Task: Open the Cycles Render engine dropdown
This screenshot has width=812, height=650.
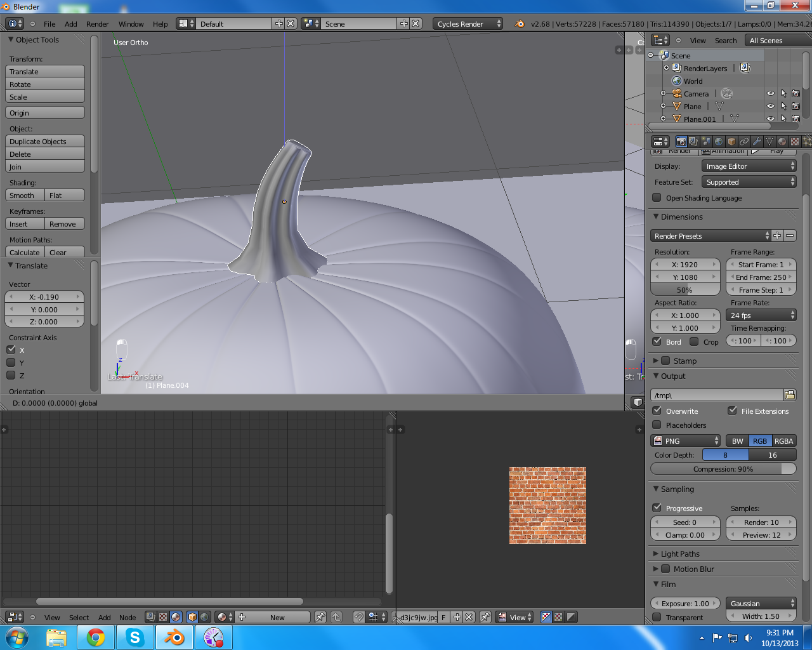Action: pyautogui.click(x=468, y=23)
